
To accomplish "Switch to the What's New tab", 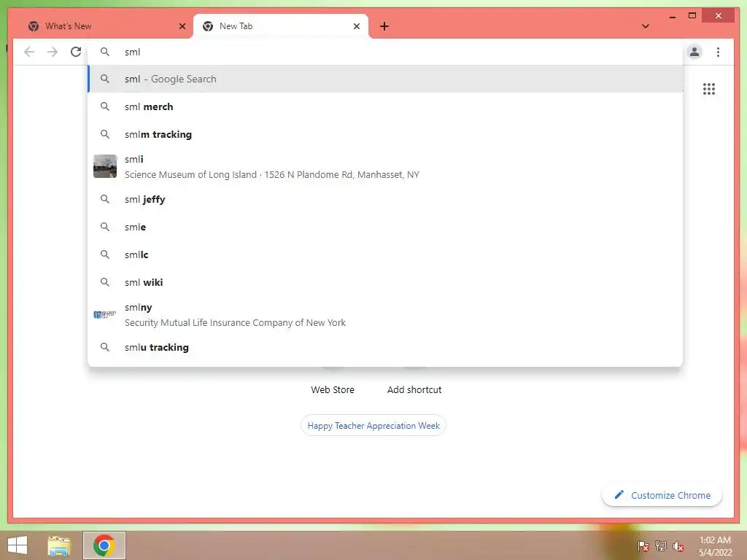I will click(104, 26).
